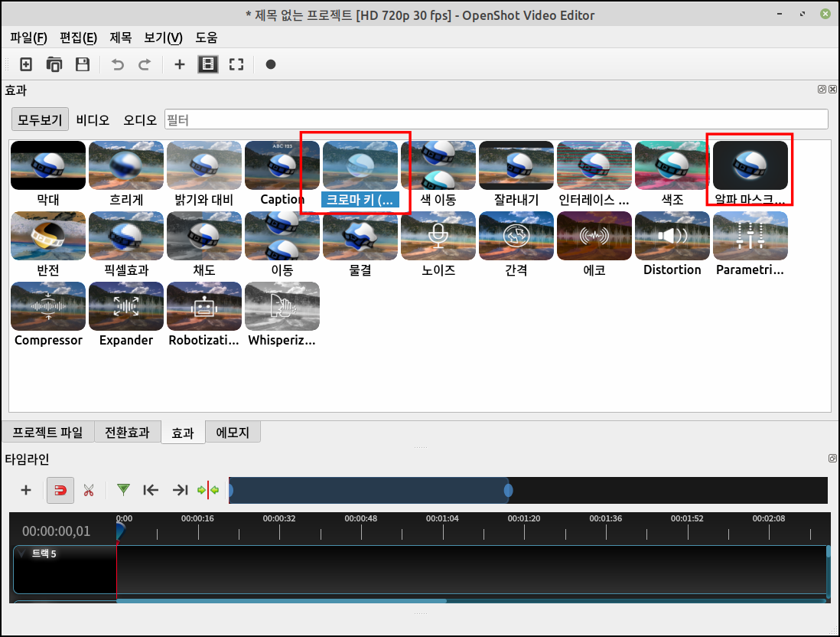
Task: Click the blue playhead marker
Action: click(x=120, y=531)
